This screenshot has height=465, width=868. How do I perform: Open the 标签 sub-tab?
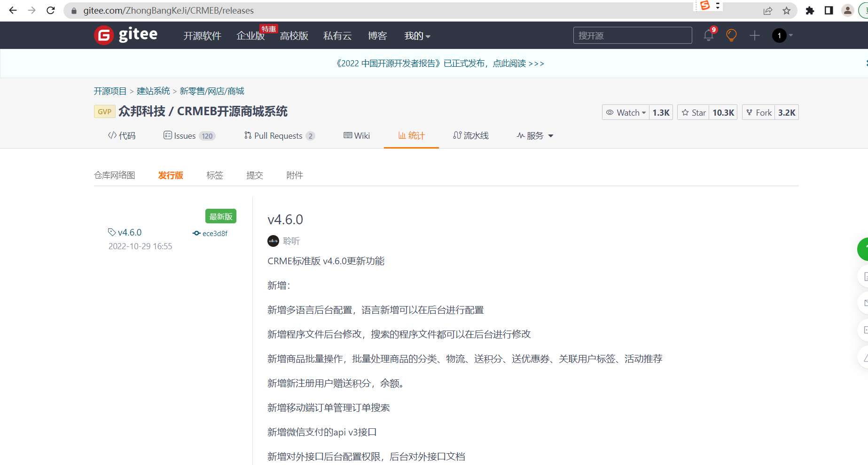[215, 175]
